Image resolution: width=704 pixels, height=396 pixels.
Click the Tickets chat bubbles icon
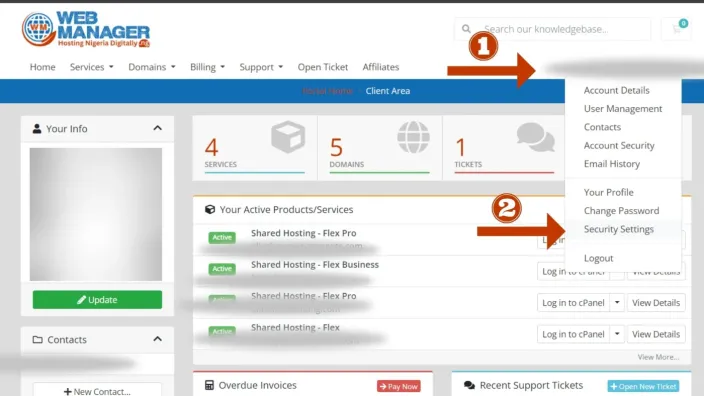point(536,137)
